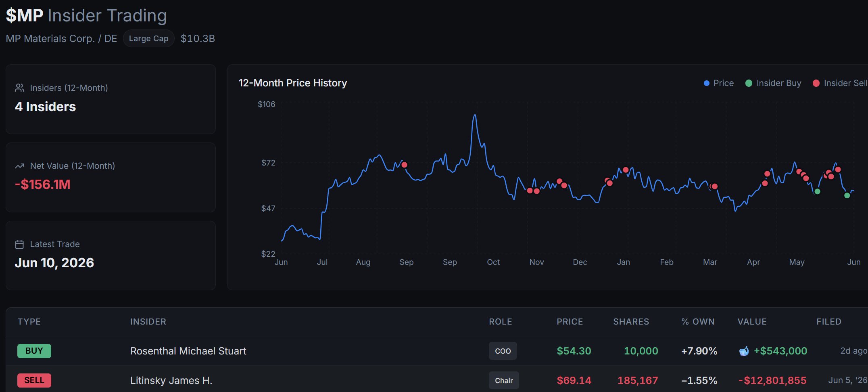Click the COO role badge

[503, 351]
